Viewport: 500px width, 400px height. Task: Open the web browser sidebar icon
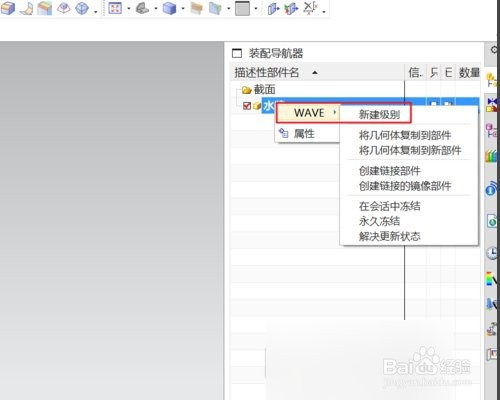click(x=493, y=221)
